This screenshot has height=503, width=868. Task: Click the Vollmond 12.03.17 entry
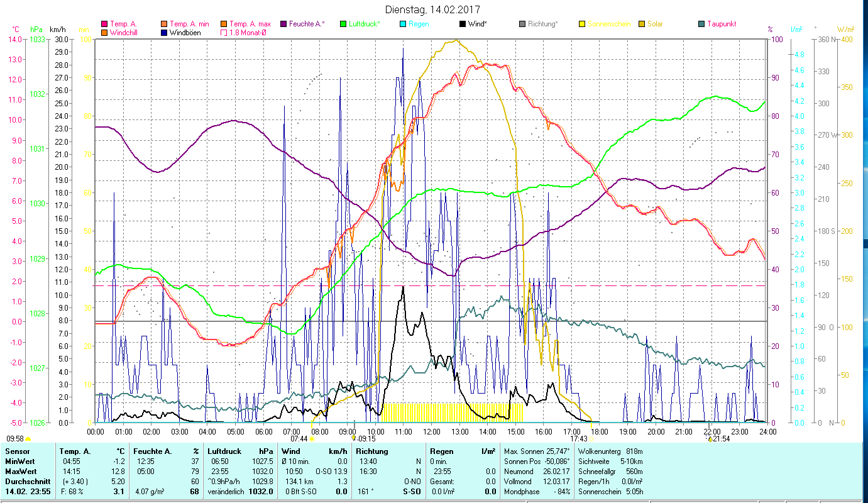pos(537,481)
